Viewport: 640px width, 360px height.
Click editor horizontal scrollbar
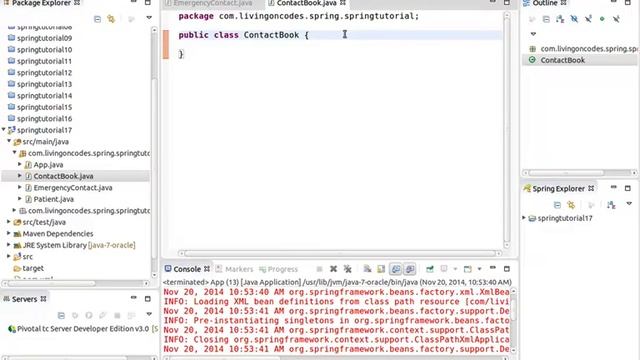click(x=340, y=253)
